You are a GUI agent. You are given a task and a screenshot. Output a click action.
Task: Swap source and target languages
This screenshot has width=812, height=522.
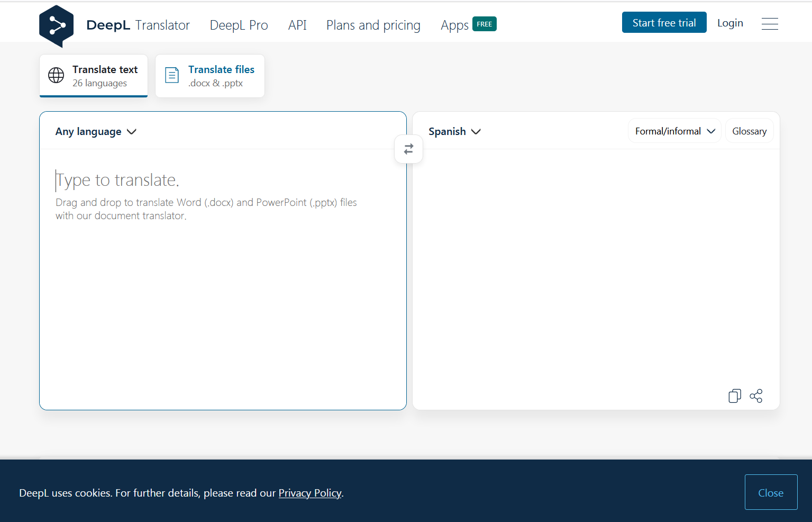click(408, 149)
